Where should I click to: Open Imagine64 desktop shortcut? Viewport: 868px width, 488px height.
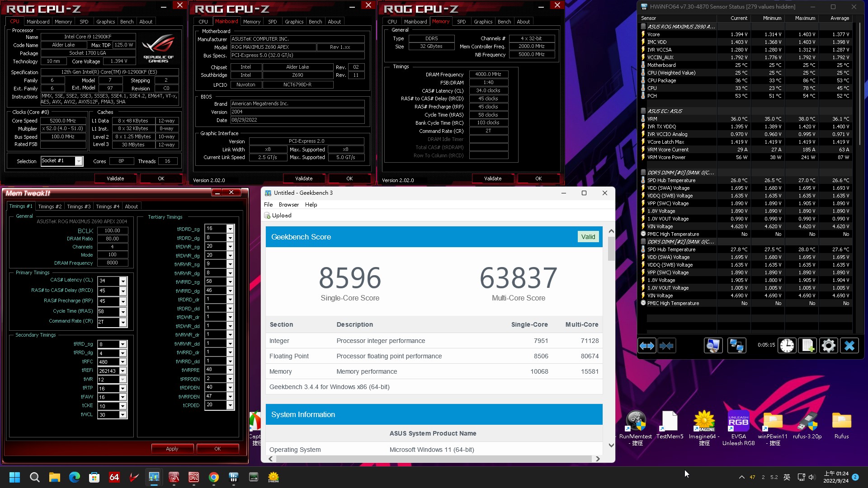(x=704, y=428)
